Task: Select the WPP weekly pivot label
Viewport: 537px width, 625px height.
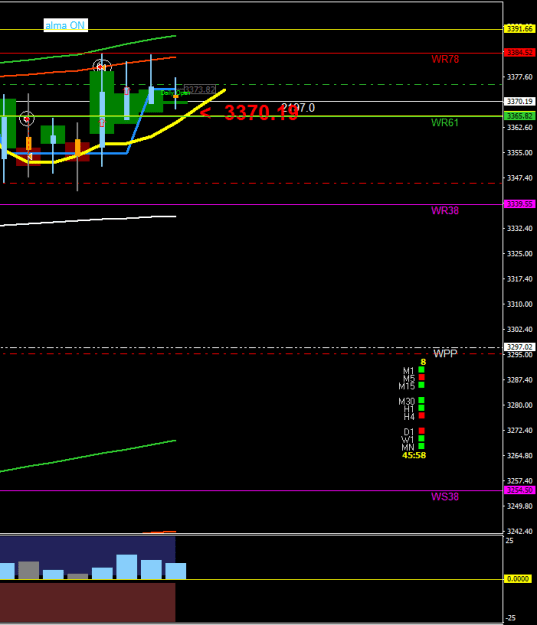Action: pos(445,353)
